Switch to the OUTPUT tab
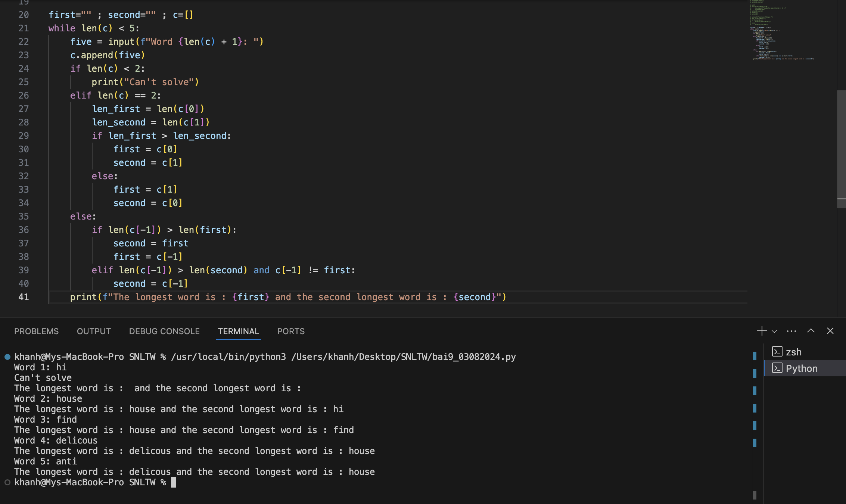The width and height of the screenshot is (846, 504). (x=94, y=331)
